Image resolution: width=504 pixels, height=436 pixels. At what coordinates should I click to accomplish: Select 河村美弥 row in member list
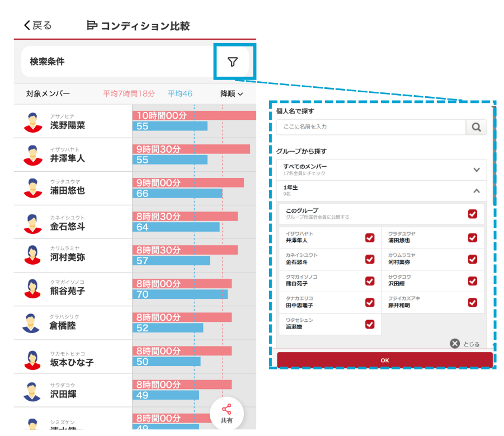click(73, 255)
